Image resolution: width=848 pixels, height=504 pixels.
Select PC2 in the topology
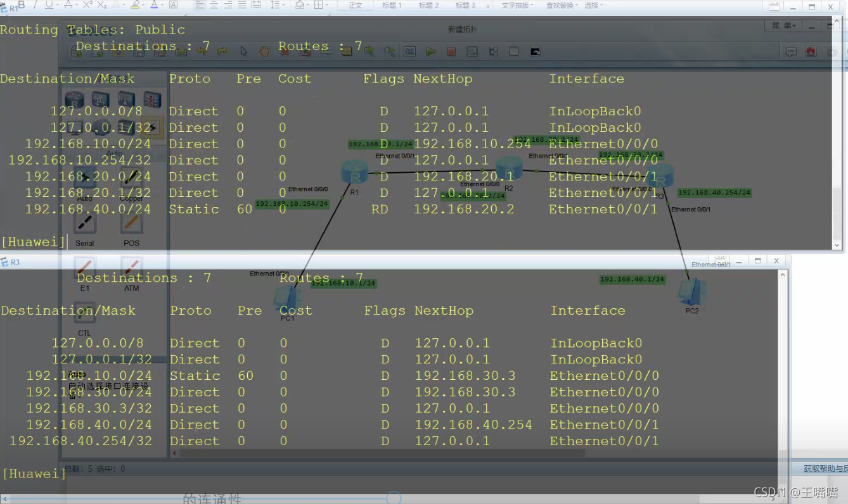point(691,291)
